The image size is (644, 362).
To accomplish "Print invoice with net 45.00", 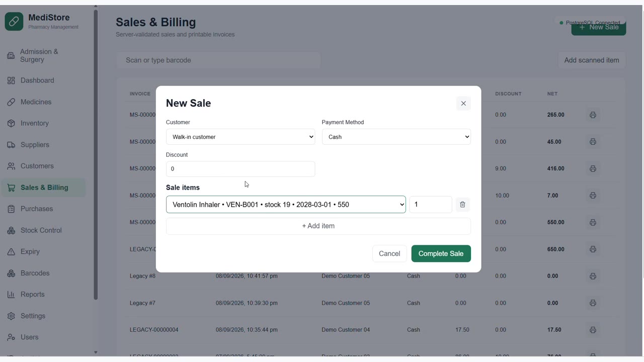I will pos(593,142).
